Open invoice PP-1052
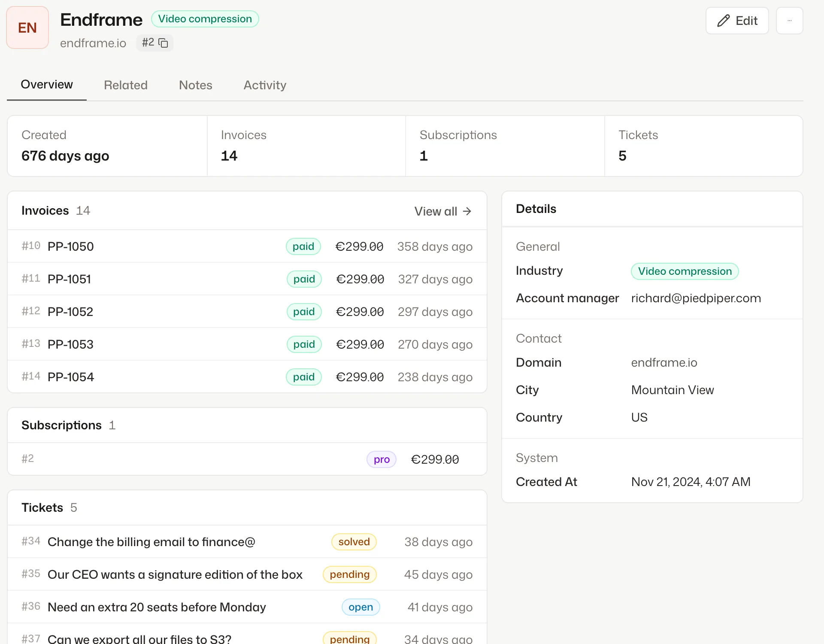Viewport: 824px width, 644px height. (247, 312)
